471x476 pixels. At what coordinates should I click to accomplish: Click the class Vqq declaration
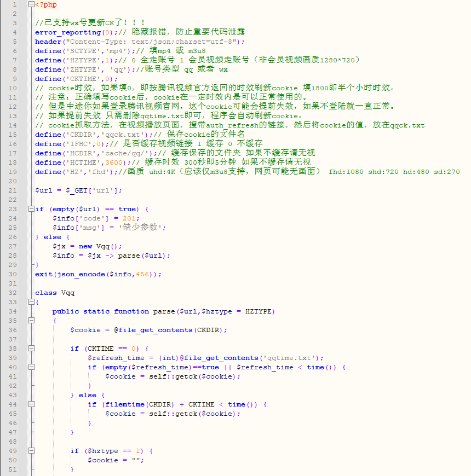(x=55, y=293)
